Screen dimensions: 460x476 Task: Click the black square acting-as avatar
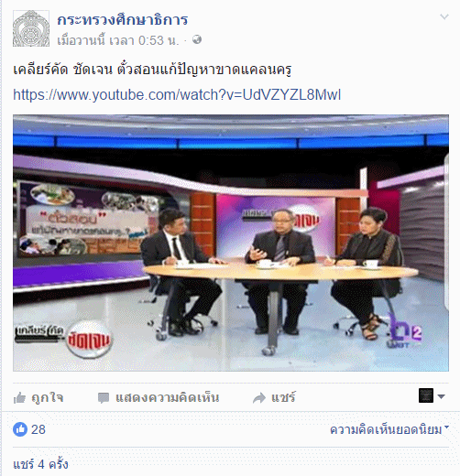[426, 395]
